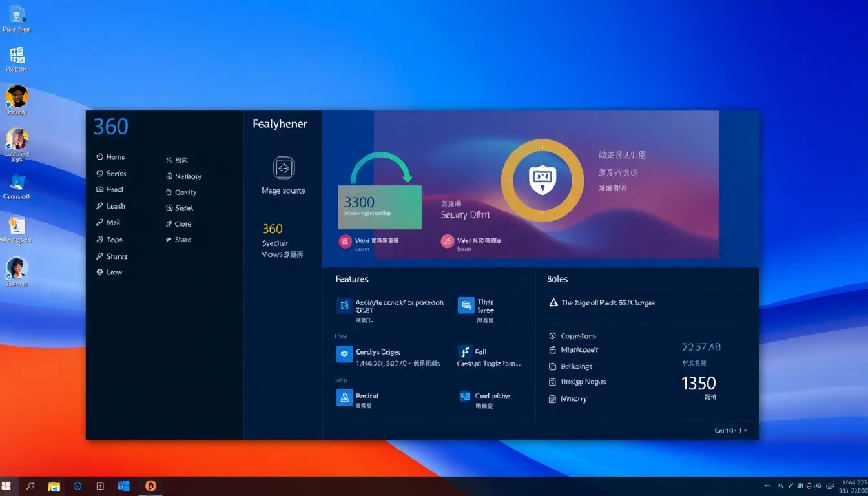The width and height of the screenshot is (868, 496).
Task: Click the Cael plohe feature icon
Action: tap(465, 397)
